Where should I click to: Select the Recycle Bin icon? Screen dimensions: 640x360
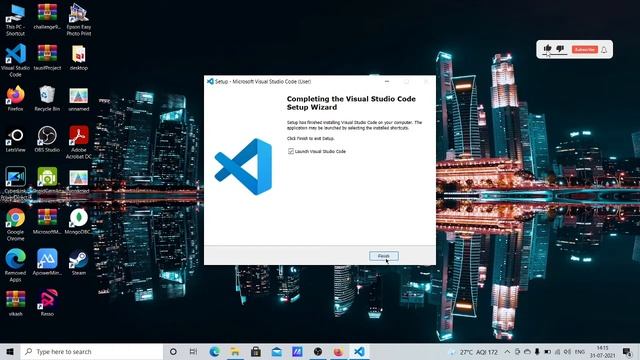pyautogui.click(x=47, y=98)
